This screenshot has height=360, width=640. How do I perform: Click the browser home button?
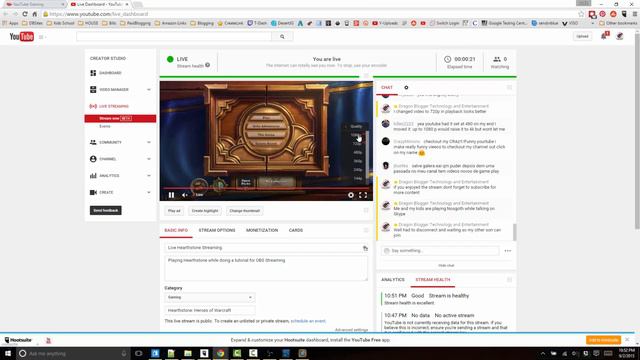(34, 14)
